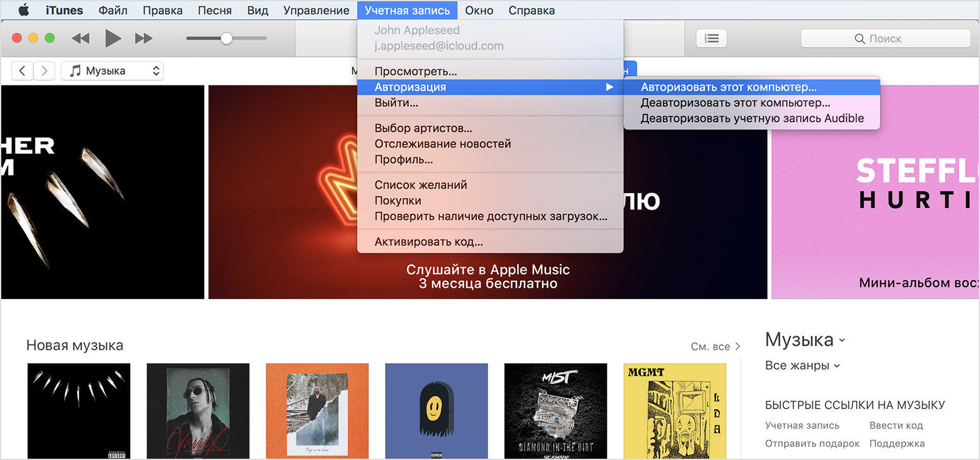Select Выбор артистов… menu item
Screen dimensions: 980x460
(x=490, y=128)
